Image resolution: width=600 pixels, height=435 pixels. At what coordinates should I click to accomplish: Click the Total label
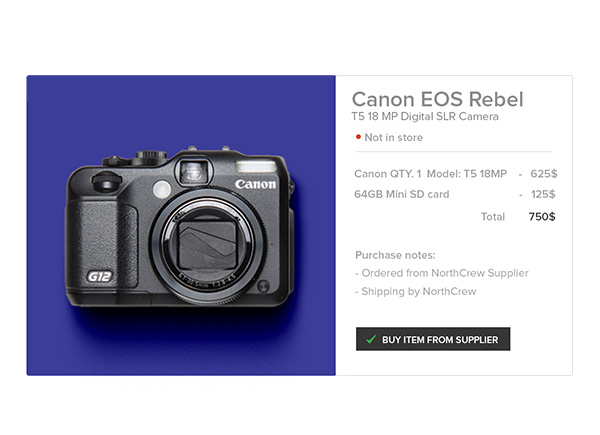[x=493, y=216]
